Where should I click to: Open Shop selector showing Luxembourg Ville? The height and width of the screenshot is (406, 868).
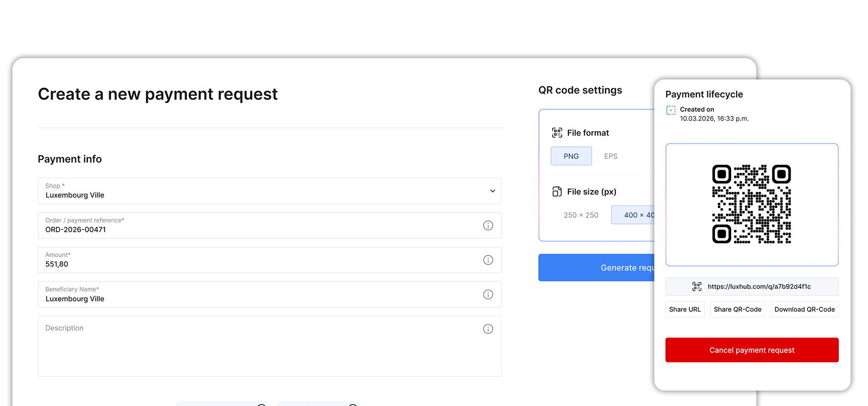coord(270,191)
